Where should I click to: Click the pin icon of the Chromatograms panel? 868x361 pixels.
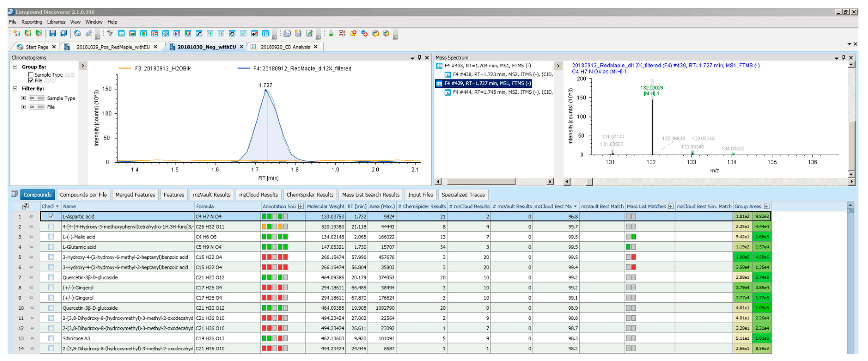pyautogui.click(x=420, y=57)
